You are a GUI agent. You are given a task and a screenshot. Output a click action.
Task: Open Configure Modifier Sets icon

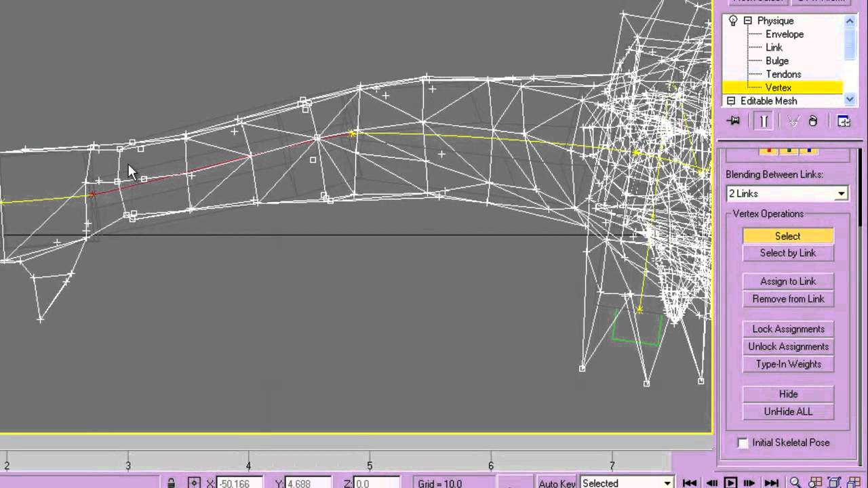pyautogui.click(x=844, y=121)
